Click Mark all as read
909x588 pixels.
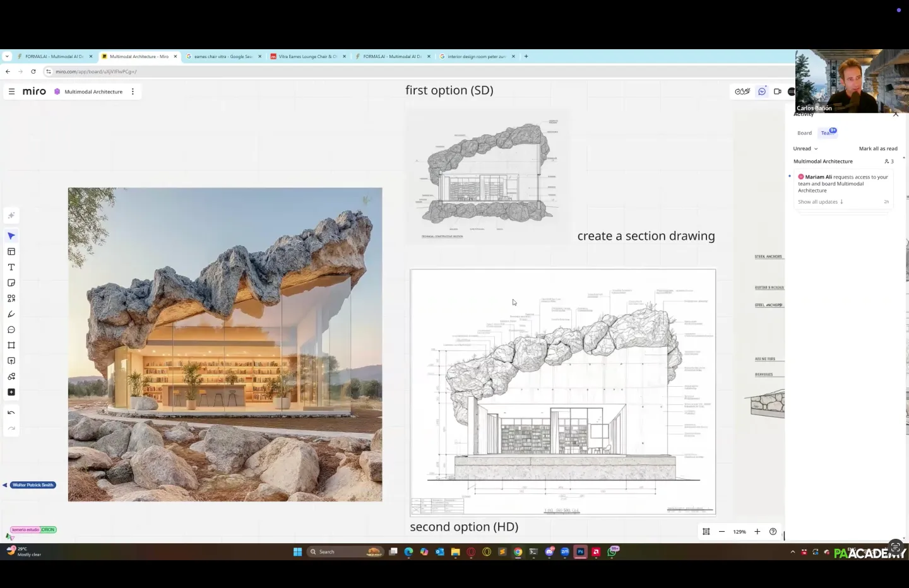[x=878, y=149]
